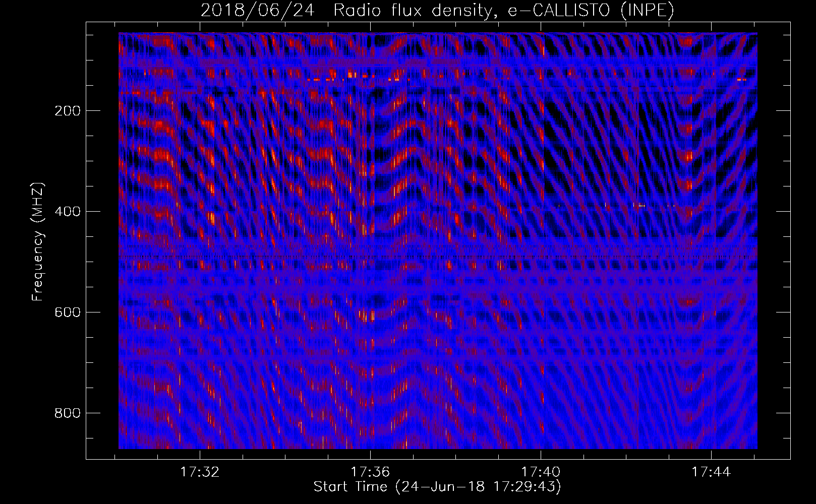Select the frequency axis label 200
Screen dimensions: 816x504
point(67,111)
